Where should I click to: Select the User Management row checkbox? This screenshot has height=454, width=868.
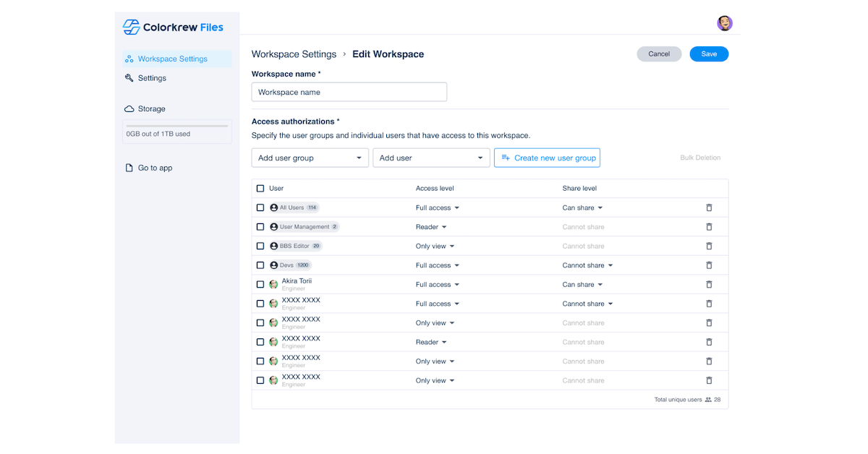[260, 227]
